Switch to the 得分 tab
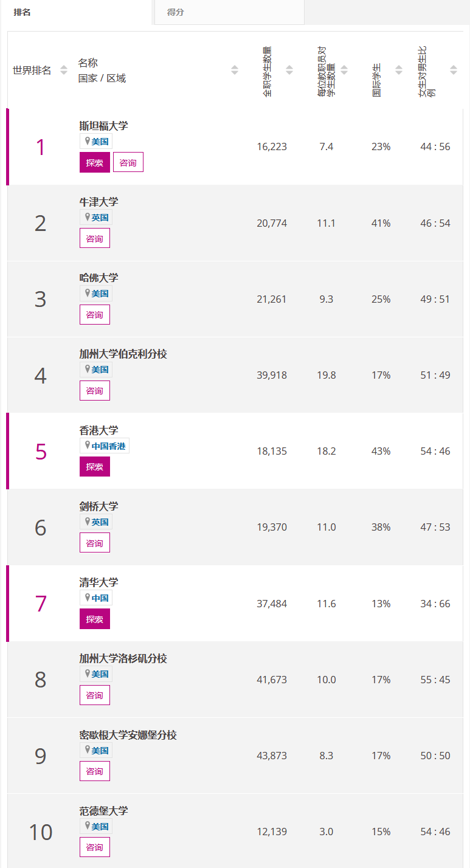 point(176,12)
